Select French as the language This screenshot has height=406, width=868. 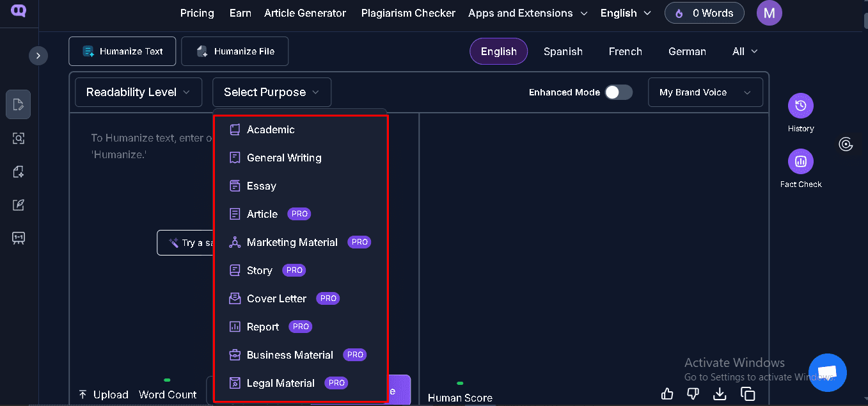click(x=625, y=51)
